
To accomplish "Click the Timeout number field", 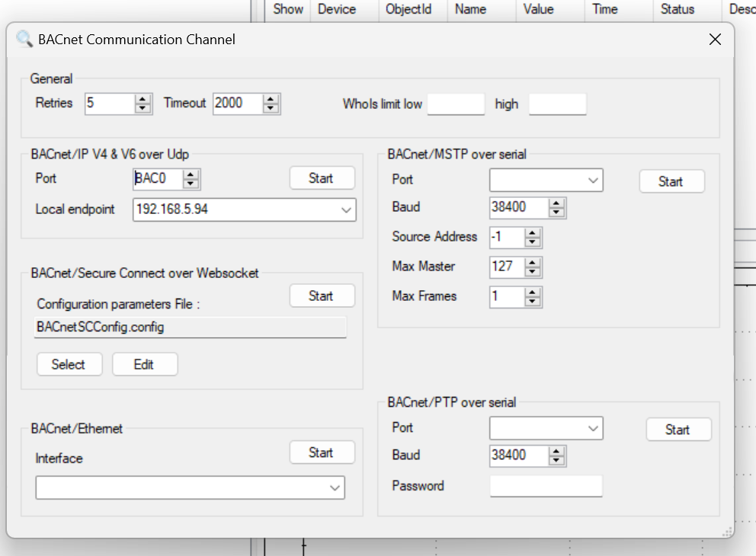I will click(x=239, y=104).
